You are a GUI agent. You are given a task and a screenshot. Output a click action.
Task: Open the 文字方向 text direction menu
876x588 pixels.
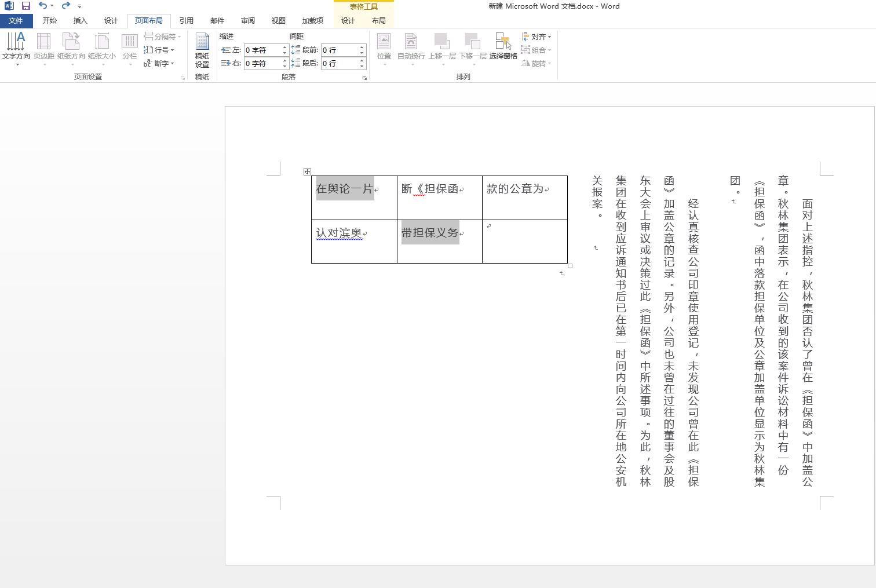16,49
